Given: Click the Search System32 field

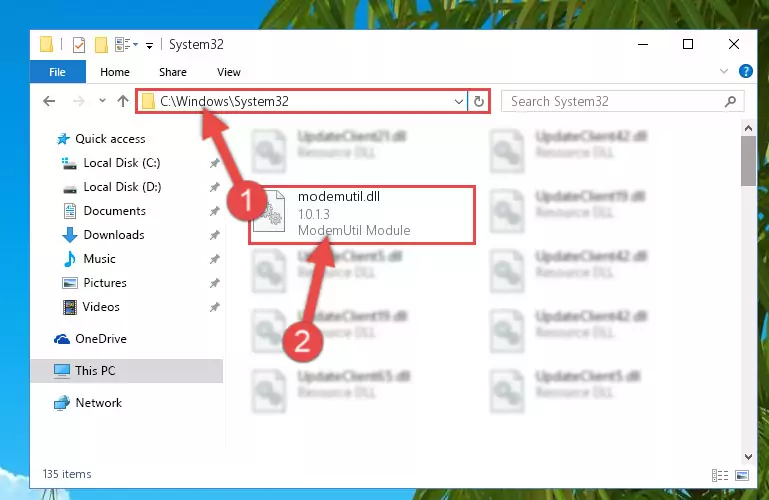Looking at the screenshot, I should click(x=622, y=101).
